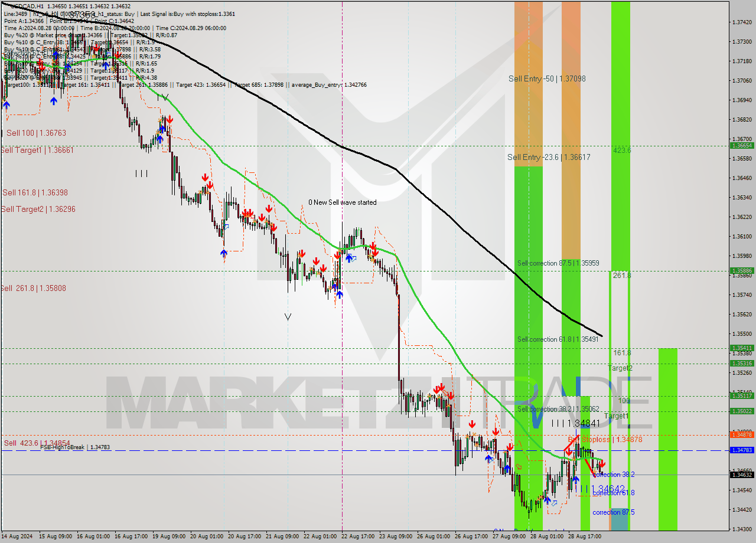Click the 1.35740 price axis value

(x=741, y=295)
